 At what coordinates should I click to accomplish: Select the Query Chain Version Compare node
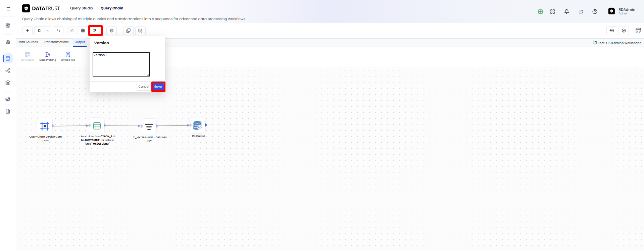coord(45,126)
